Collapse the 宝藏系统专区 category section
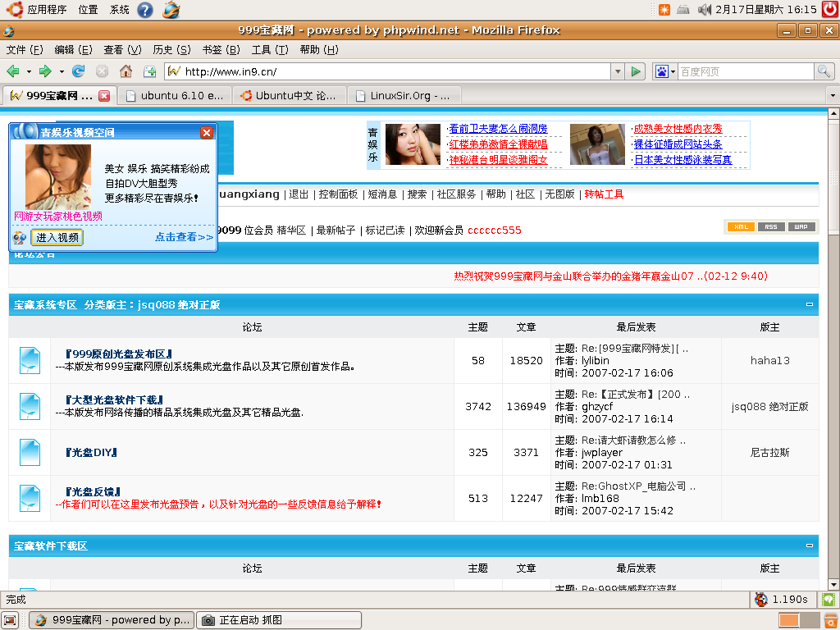Image resolution: width=840 pixels, height=630 pixels. point(810,304)
